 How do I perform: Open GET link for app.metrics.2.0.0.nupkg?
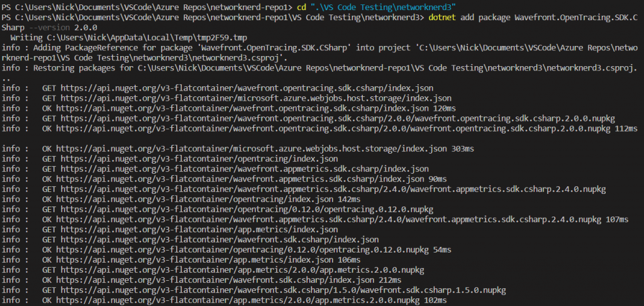pyautogui.click(x=242, y=270)
